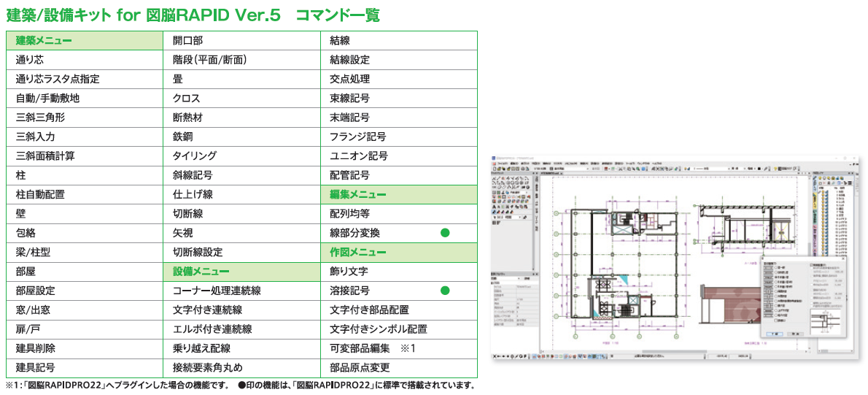The height and width of the screenshot is (395, 868).
Task: Select the 通り芯ラスタ点指定 cell
Action: point(84,79)
